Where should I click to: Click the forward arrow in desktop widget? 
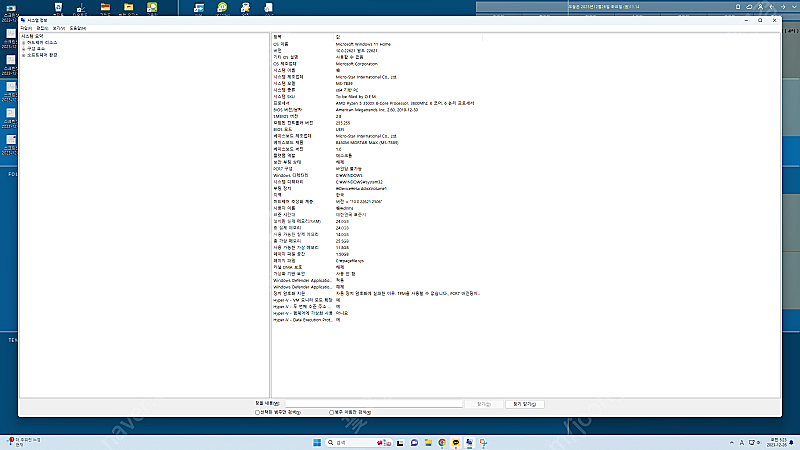(783, 7)
